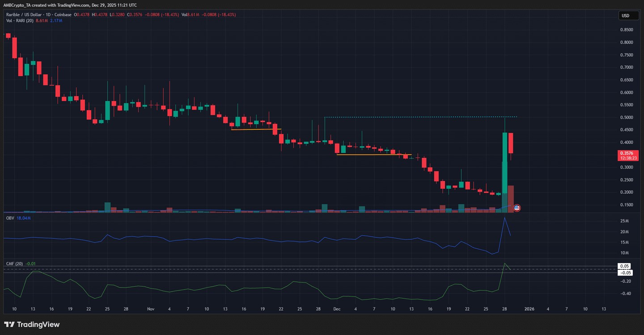The width and height of the screenshot is (644, 335).
Task: Click the CMF -0.05 level label
Action: pos(625,272)
